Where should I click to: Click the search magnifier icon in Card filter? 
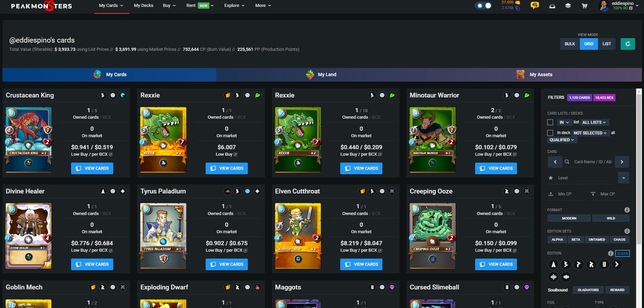(567, 162)
